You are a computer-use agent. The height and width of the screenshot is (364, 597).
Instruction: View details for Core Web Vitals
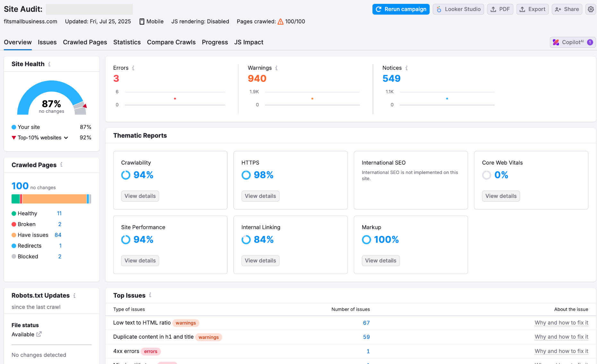pos(501,196)
